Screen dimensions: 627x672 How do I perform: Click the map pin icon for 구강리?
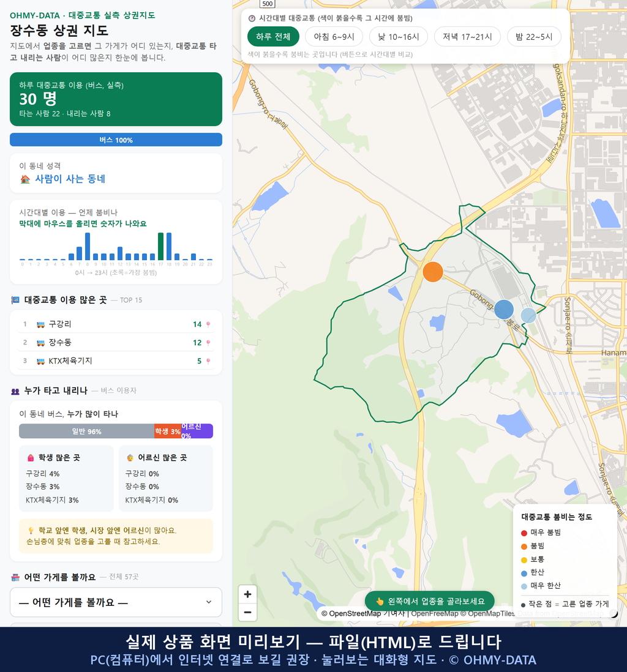pos(208,324)
